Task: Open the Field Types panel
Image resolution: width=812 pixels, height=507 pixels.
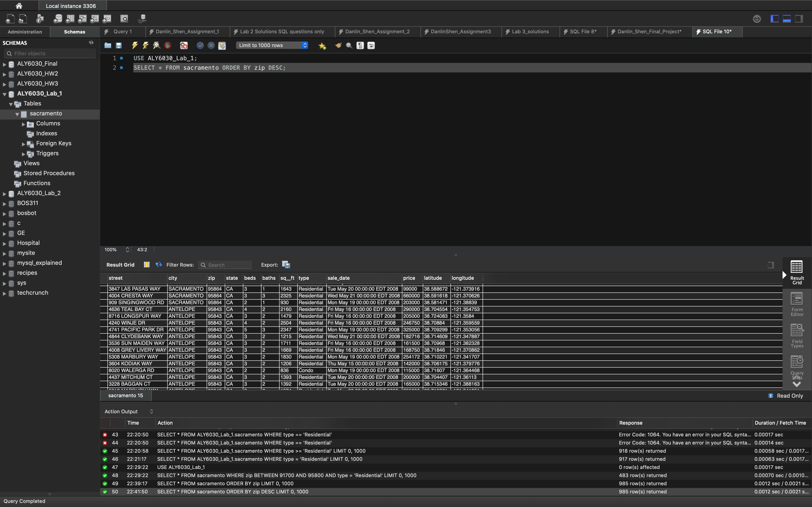Action: 797,336
